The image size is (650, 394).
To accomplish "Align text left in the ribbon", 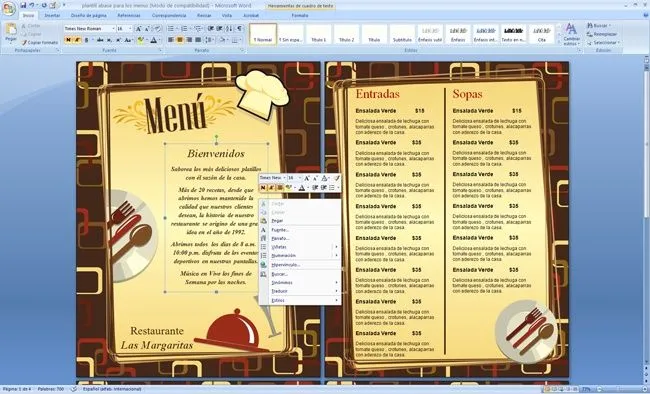I will (x=171, y=40).
